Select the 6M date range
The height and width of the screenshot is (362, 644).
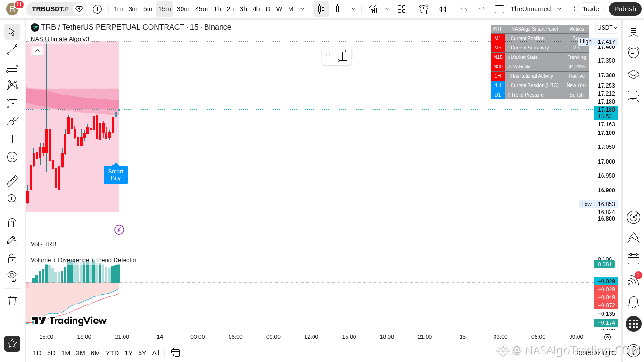(95, 353)
